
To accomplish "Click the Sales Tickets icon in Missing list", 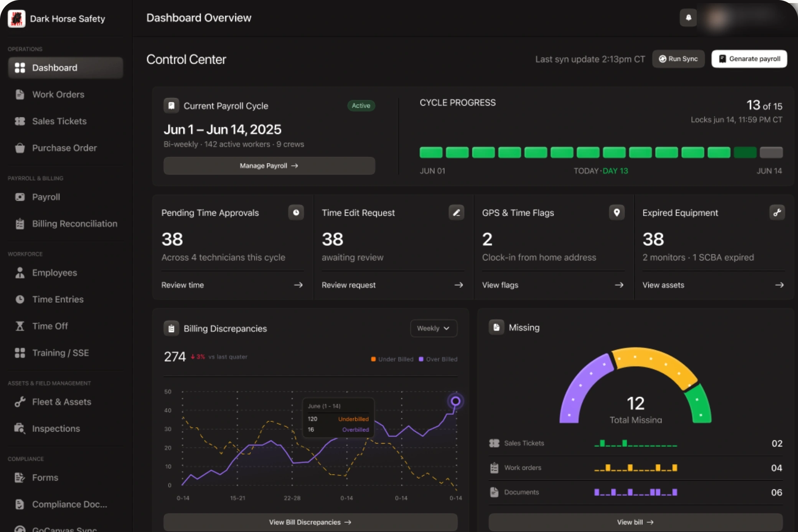I will click(494, 443).
